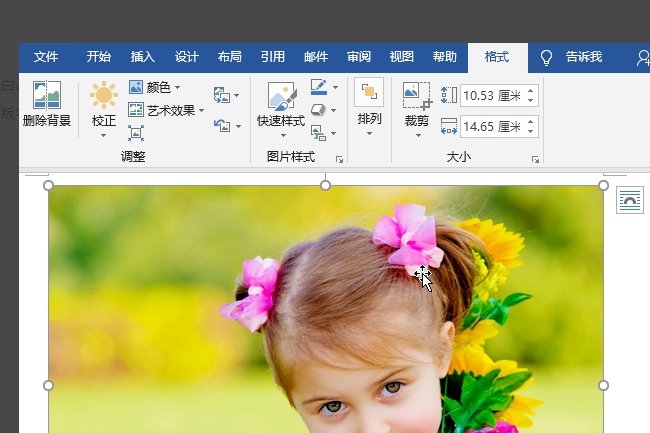650x433 pixels.
Task: Click the Picture Layout icon
Action: 318,133
